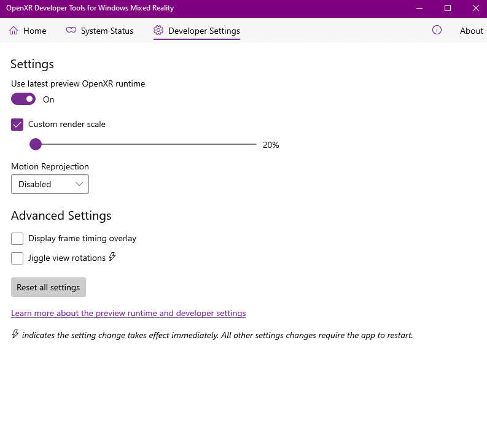The height and width of the screenshot is (448, 487).
Task: Click the 20% render scale value
Action: pos(271,145)
